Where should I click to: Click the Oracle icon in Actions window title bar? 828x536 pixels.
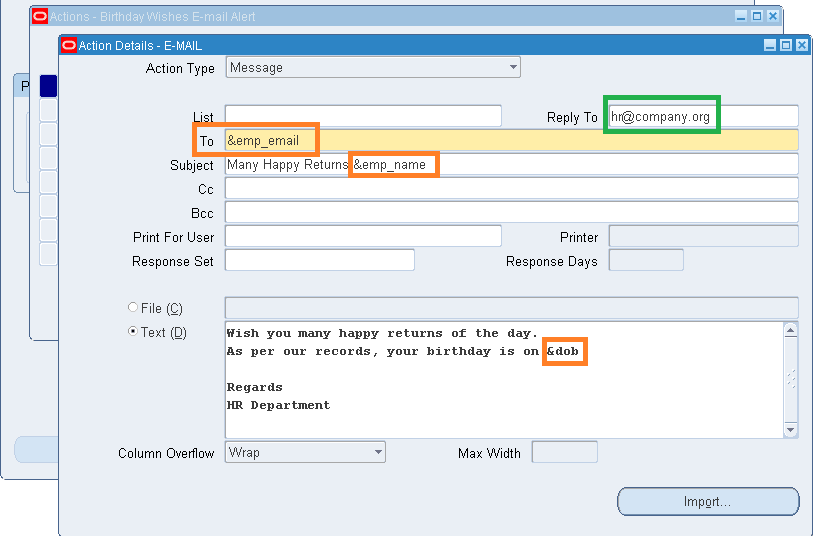coord(40,16)
